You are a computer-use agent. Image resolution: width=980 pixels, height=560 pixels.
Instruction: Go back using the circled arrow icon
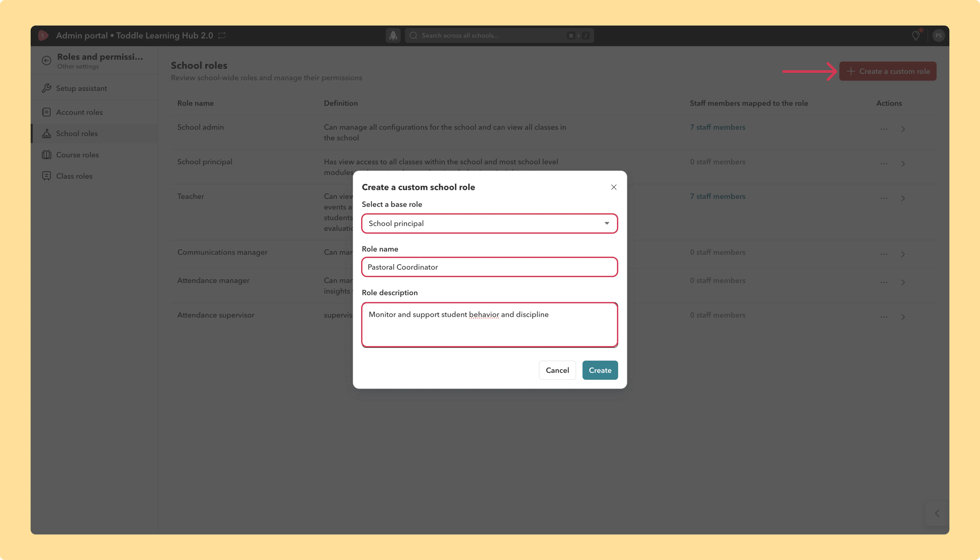pyautogui.click(x=47, y=60)
